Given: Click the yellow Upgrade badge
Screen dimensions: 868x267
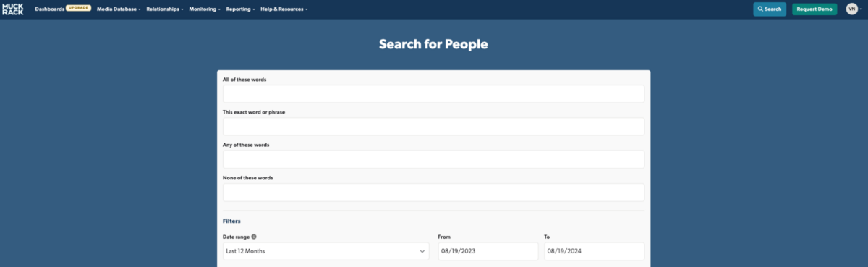Looking at the screenshot, I should (x=78, y=9).
